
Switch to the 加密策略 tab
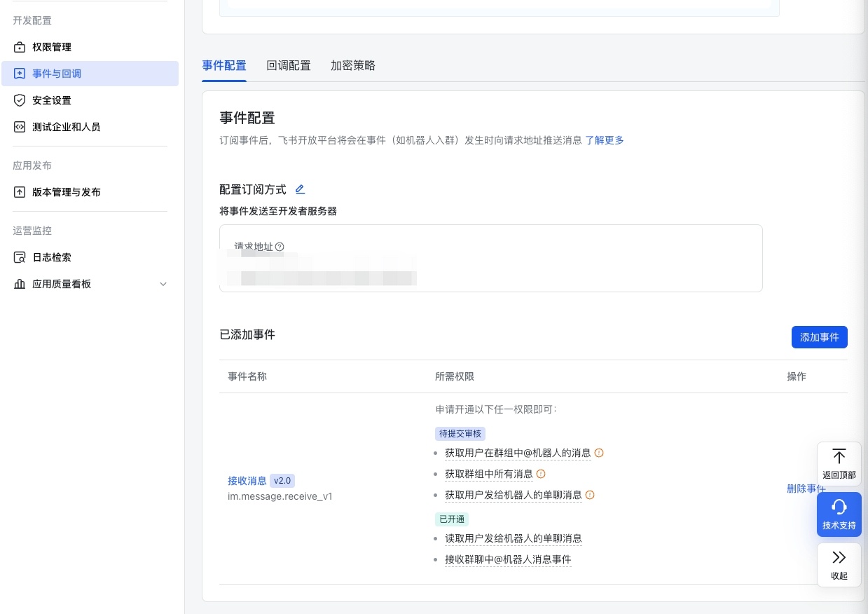click(x=353, y=65)
